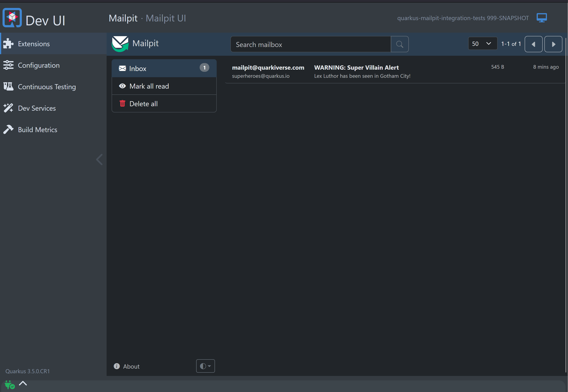The height and width of the screenshot is (392, 568).
Task: Expand the bottom footer panel with the caret
Action: (x=23, y=383)
